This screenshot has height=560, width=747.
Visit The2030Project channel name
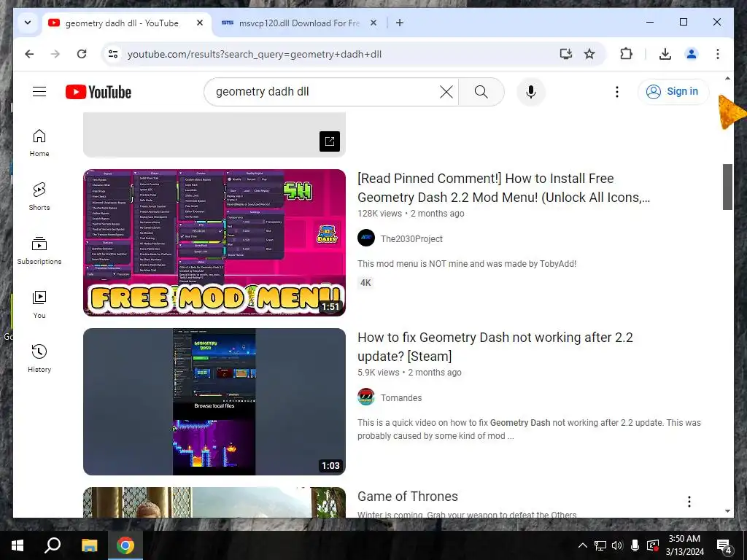point(411,238)
